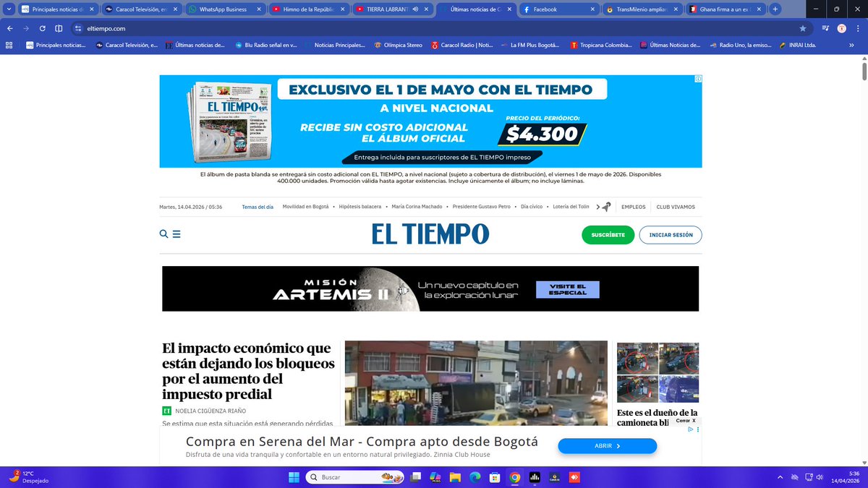Open Microsoft Store from the taskbar
Screen dimensions: 868x488
495,477
